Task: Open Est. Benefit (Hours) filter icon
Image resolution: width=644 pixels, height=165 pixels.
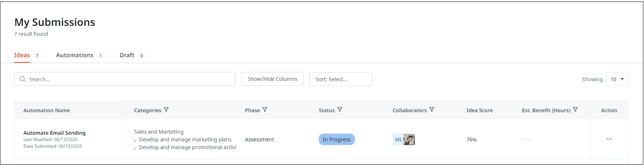Action: 575,110
